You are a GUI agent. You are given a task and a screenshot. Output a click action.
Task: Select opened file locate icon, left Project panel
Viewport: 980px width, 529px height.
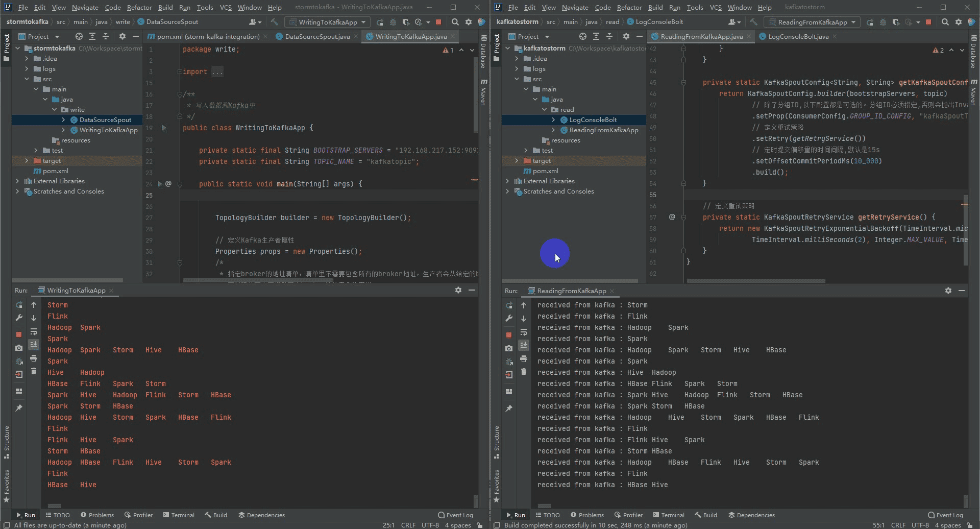tap(79, 36)
